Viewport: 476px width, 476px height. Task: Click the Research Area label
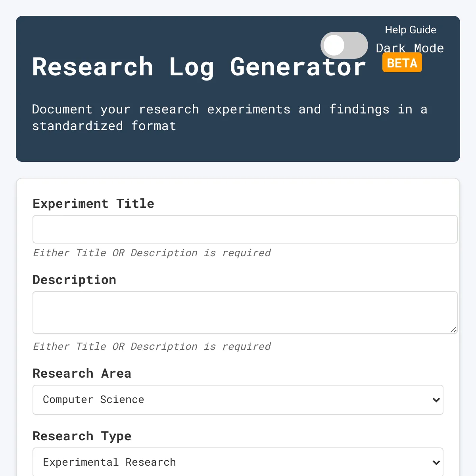[82, 373]
